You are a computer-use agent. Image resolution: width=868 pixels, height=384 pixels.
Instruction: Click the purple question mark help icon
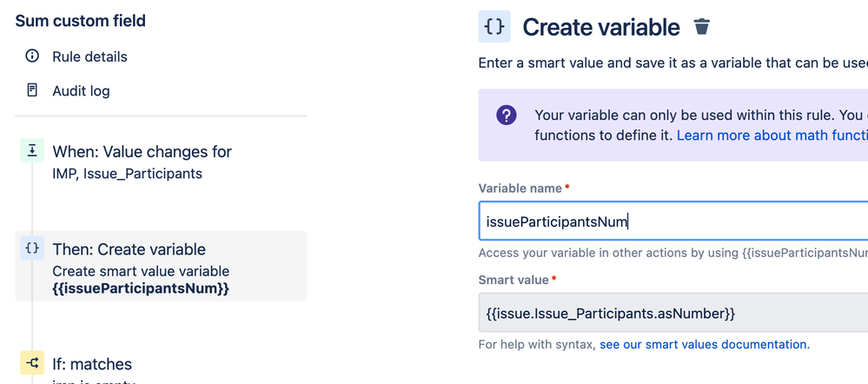507,115
